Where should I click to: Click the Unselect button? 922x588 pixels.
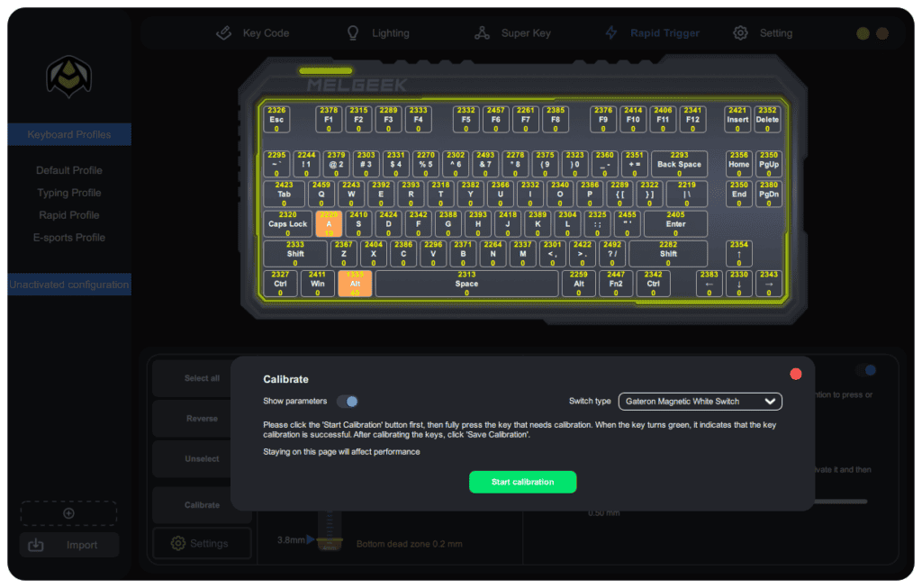coord(202,458)
